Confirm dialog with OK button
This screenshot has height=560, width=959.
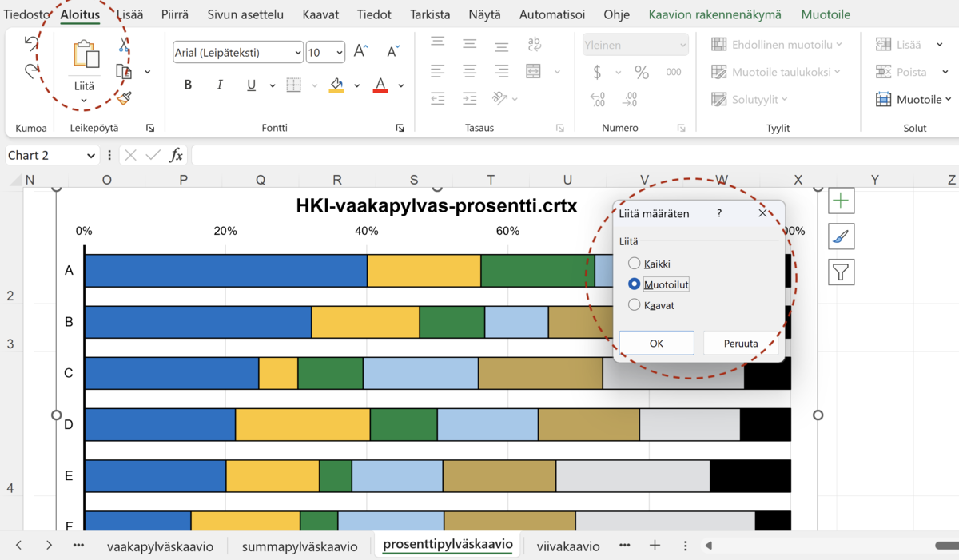(656, 344)
